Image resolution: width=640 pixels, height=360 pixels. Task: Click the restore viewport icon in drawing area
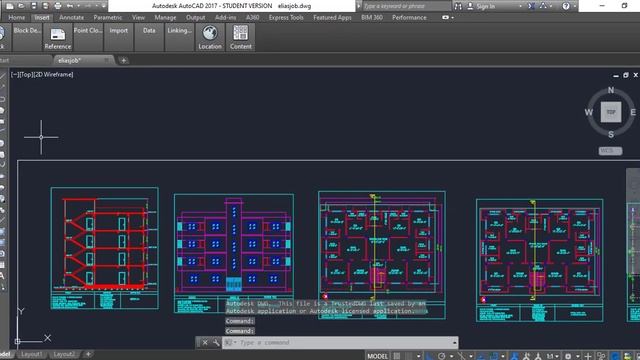pos(625,75)
